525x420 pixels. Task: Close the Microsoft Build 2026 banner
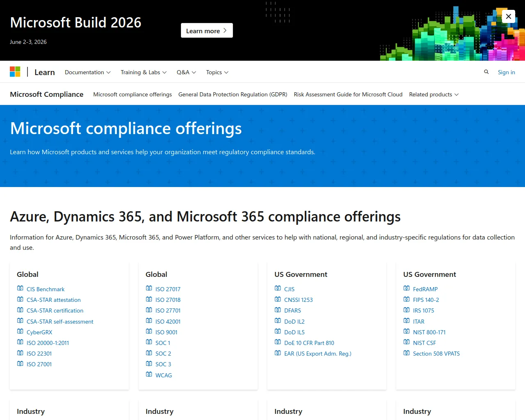click(x=509, y=16)
